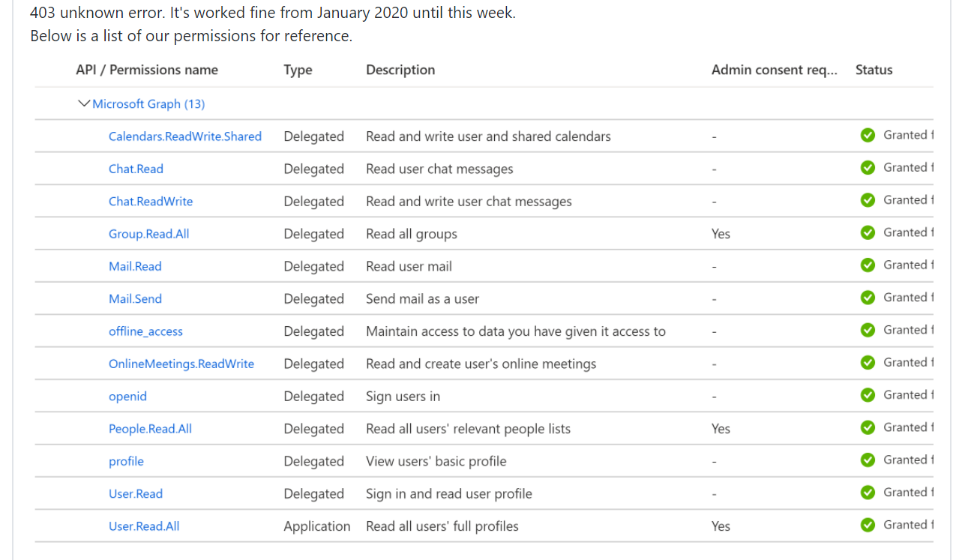Click the green status icon in Group.Read.All row

click(x=868, y=232)
